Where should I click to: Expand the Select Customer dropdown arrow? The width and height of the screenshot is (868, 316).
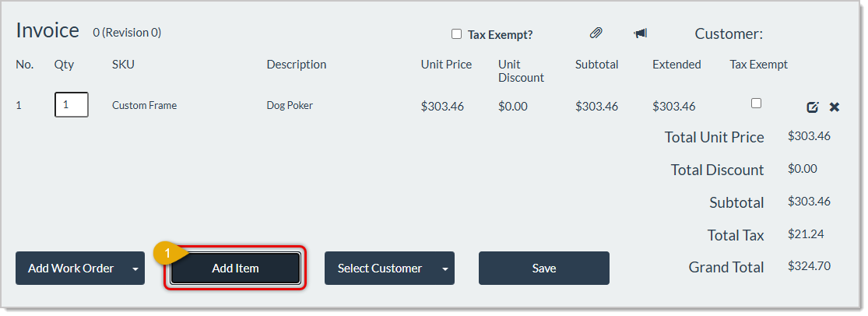coord(445,269)
